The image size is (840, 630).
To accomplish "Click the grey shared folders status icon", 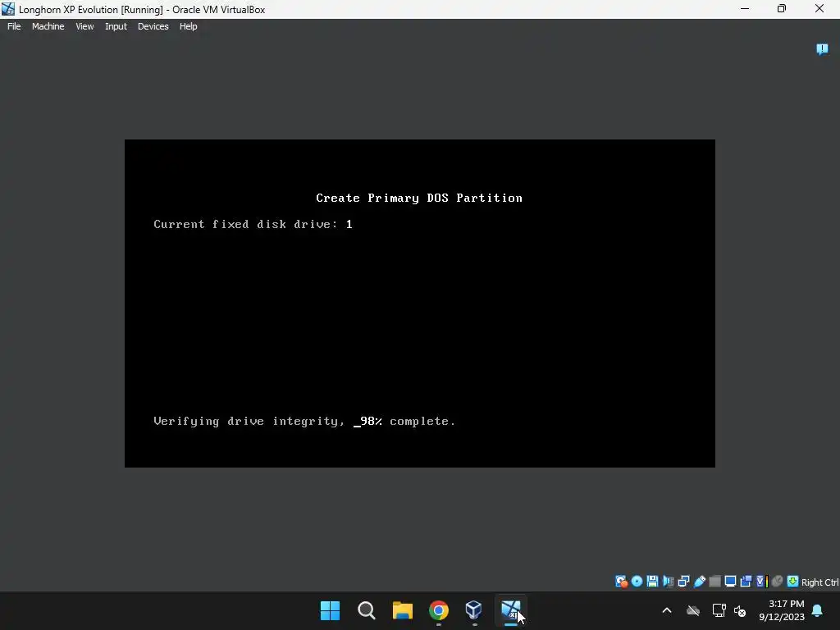I will tap(714, 582).
